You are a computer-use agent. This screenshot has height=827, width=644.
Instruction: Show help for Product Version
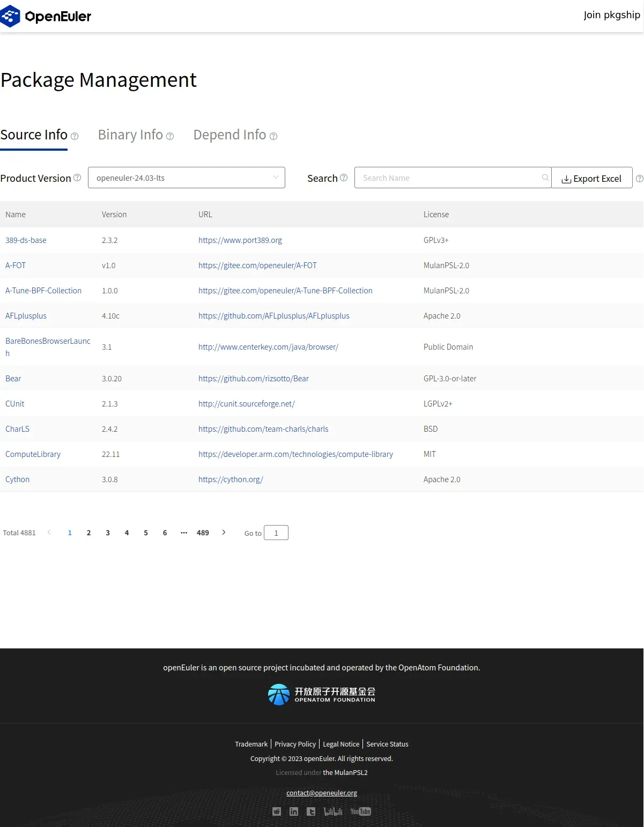tap(77, 178)
